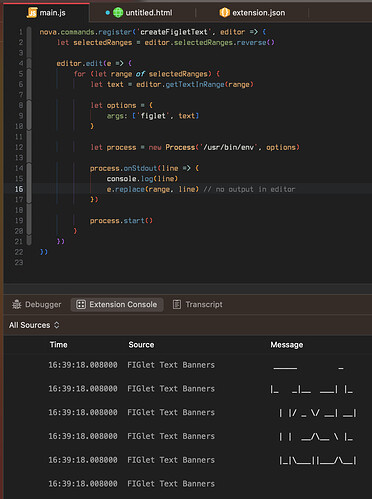Collapse the code fold beside line 14
The width and height of the screenshot is (372, 499).
click(29, 184)
